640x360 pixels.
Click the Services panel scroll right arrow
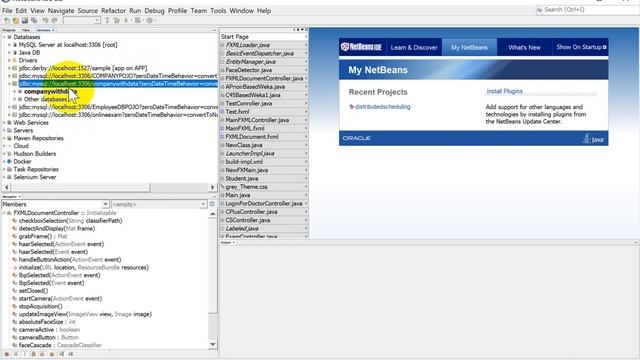213,187
